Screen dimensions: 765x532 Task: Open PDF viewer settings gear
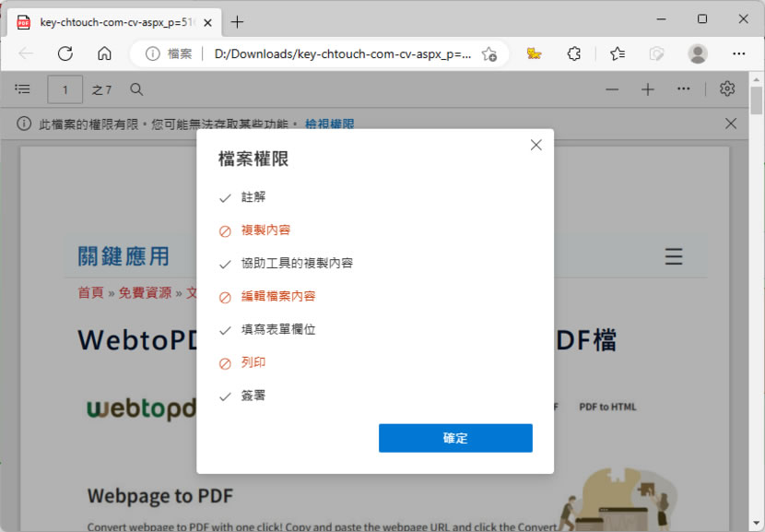[727, 89]
